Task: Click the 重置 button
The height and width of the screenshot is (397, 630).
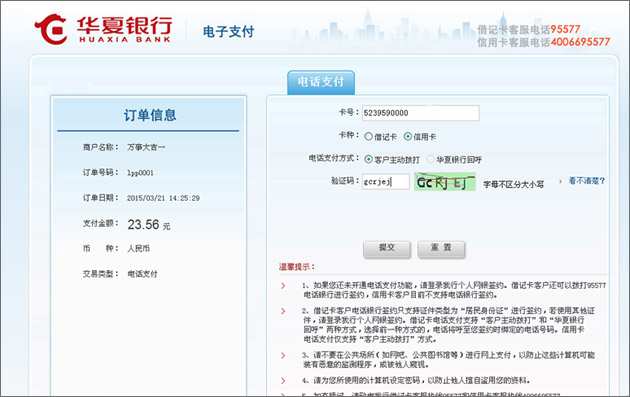Action: [x=441, y=249]
